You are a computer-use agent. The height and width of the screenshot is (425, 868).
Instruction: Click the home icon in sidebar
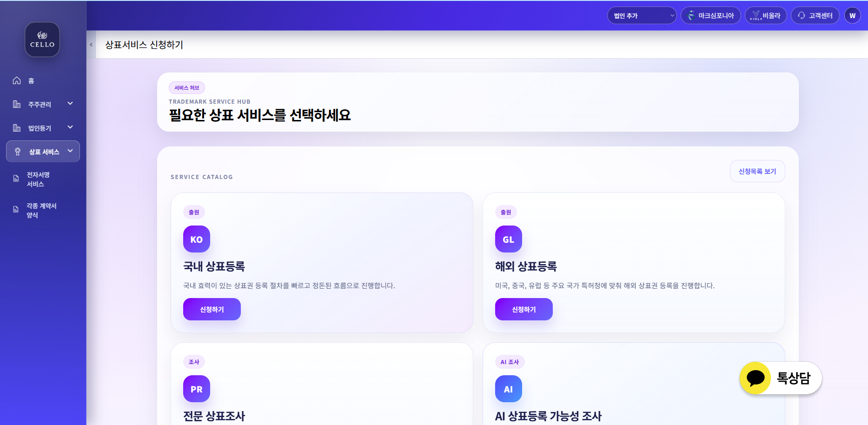click(x=17, y=80)
